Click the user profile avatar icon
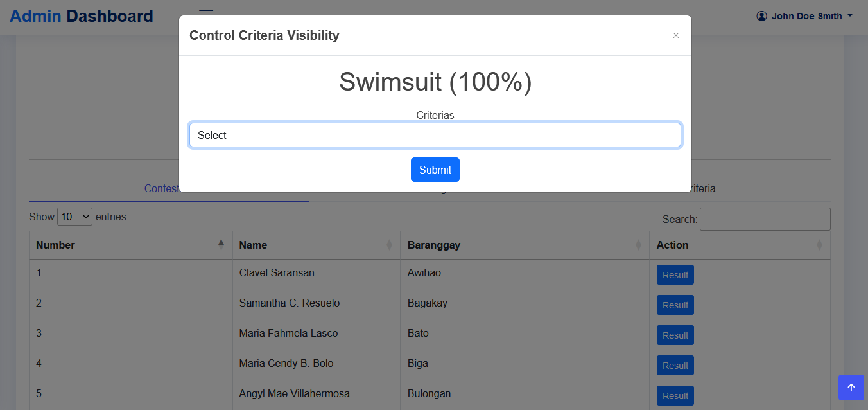Viewport: 868px width, 410px height. [762, 16]
